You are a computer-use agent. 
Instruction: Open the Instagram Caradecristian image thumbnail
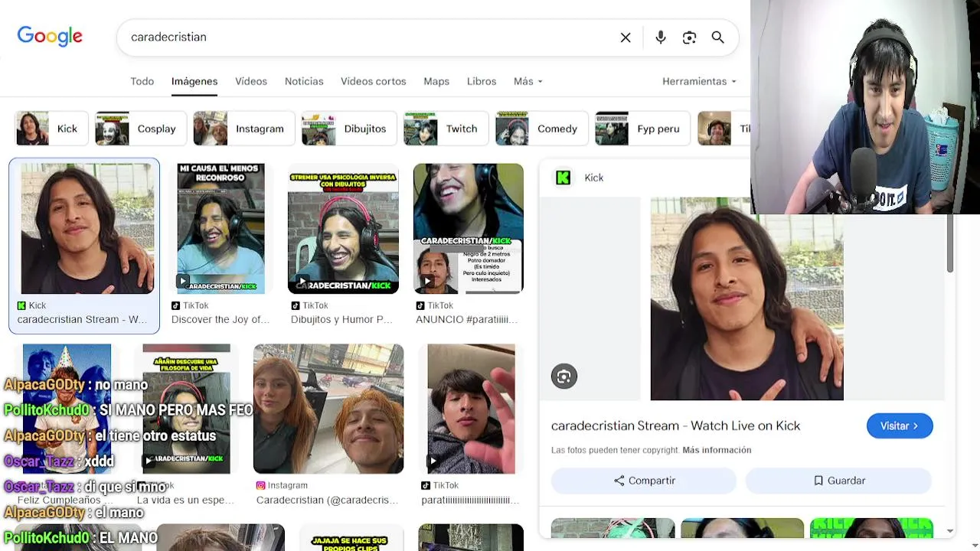pyautogui.click(x=328, y=409)
